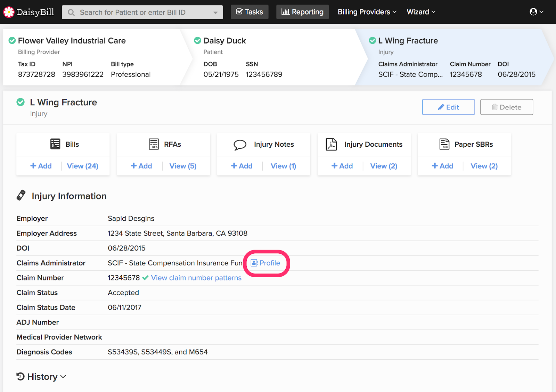Click the green check beside Flower Valley Industrial Care

point(12,41)
